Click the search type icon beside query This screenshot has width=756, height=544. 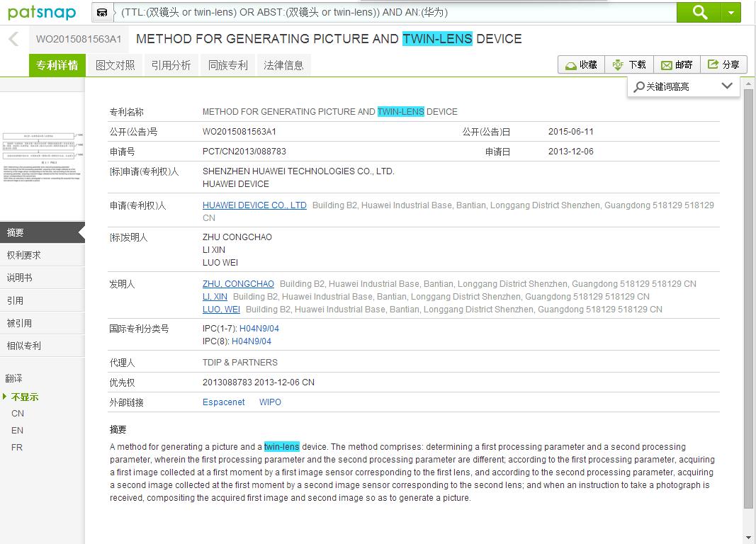click(x=103, y=12)
